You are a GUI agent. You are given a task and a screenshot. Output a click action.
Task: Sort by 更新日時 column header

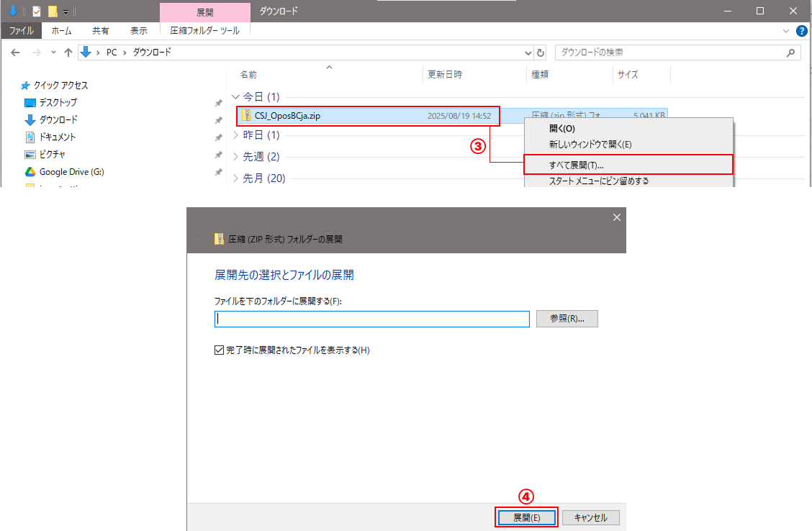(445, 74)
